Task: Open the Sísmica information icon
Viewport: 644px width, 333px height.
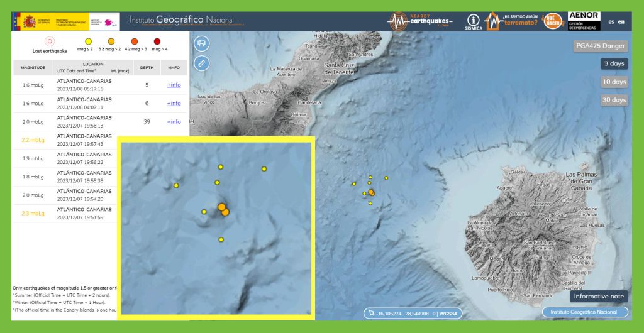Action: click(x=474, y=21)
